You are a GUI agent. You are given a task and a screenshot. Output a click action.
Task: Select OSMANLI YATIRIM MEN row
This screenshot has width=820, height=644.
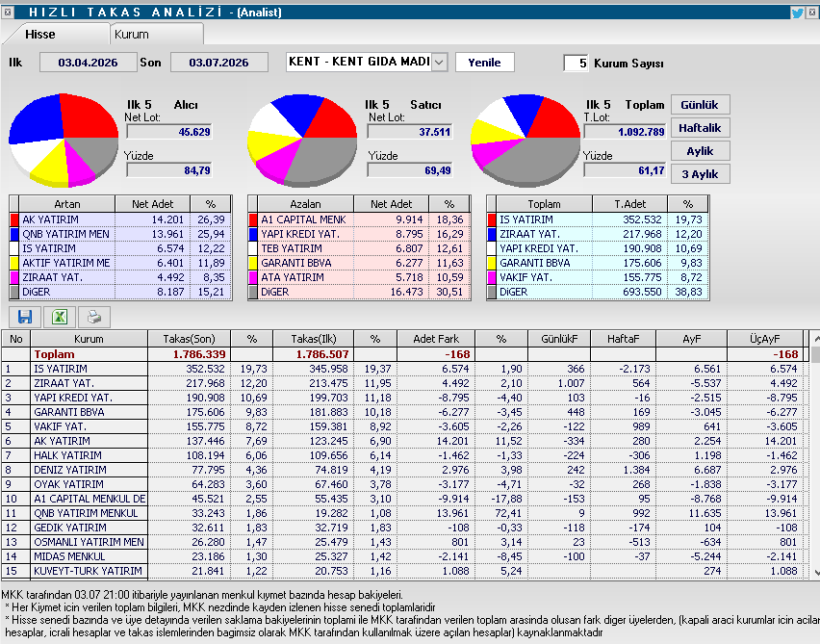point(401,542)
